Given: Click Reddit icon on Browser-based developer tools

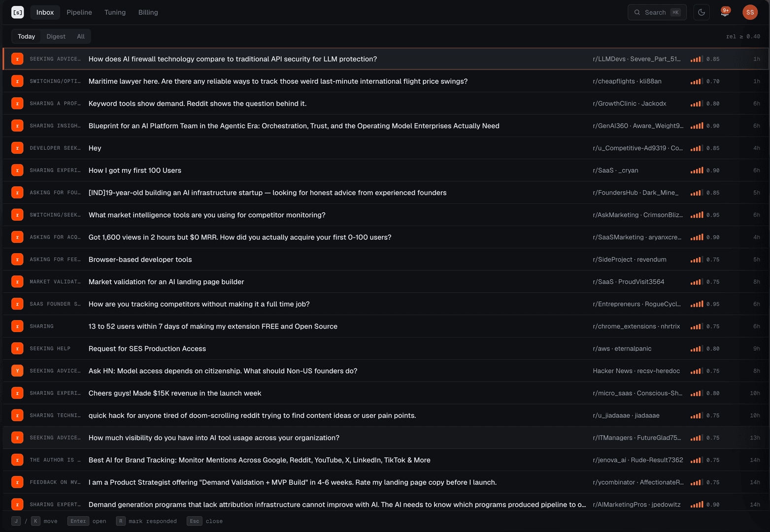Looking at the screenshot, I should point(17,260).
